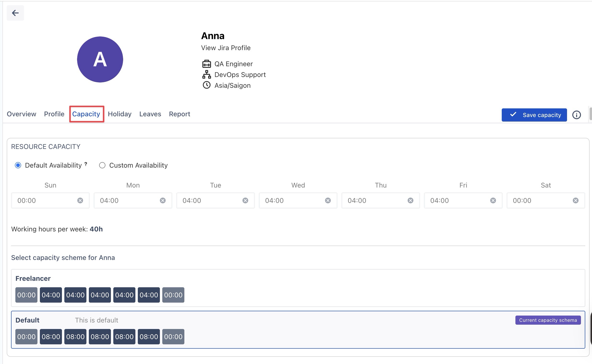Screen dimensions: 592x364
Task: Click the back arrow icon
Action: click(15, 13)
